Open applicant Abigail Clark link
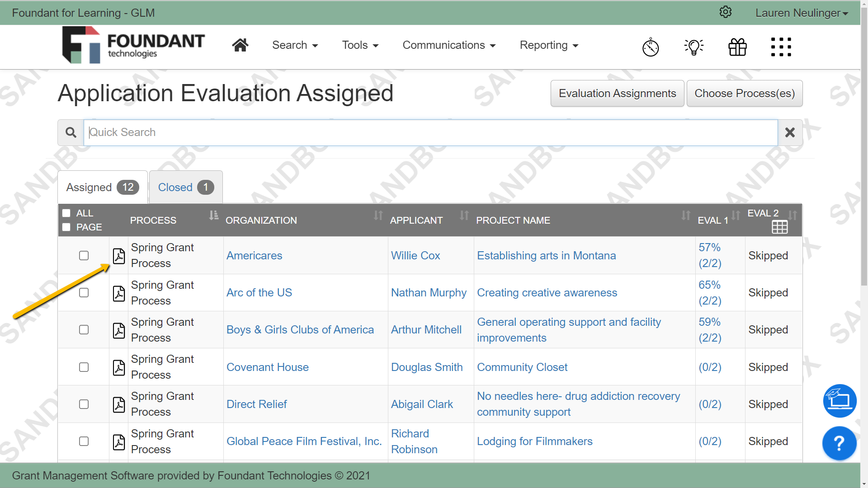The image size is (868, 488). click(422, 404)
